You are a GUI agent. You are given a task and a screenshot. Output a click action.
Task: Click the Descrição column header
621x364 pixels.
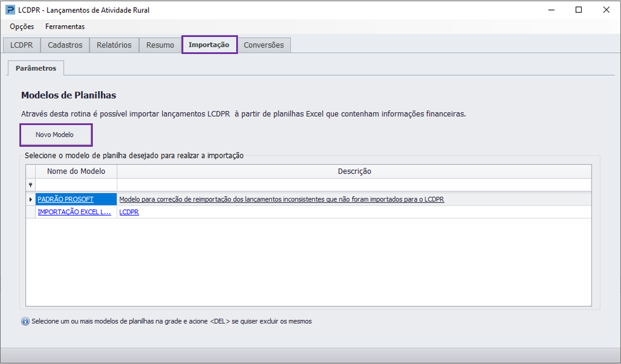pos(354,171)
